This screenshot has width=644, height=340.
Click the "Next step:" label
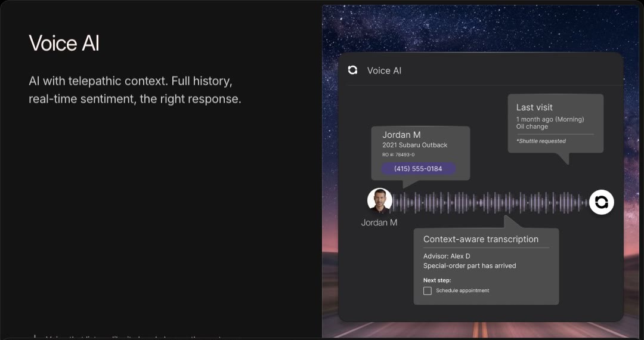437,280
